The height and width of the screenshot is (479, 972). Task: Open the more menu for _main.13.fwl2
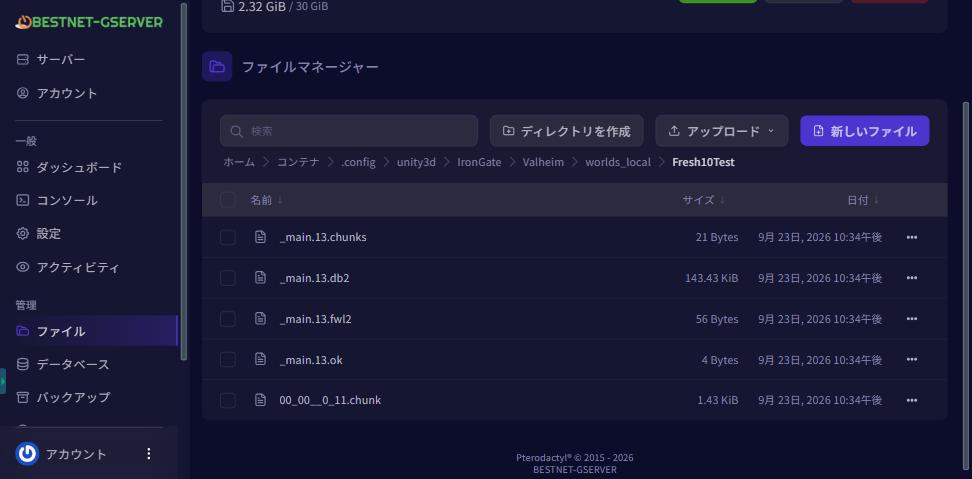point(911,319)
